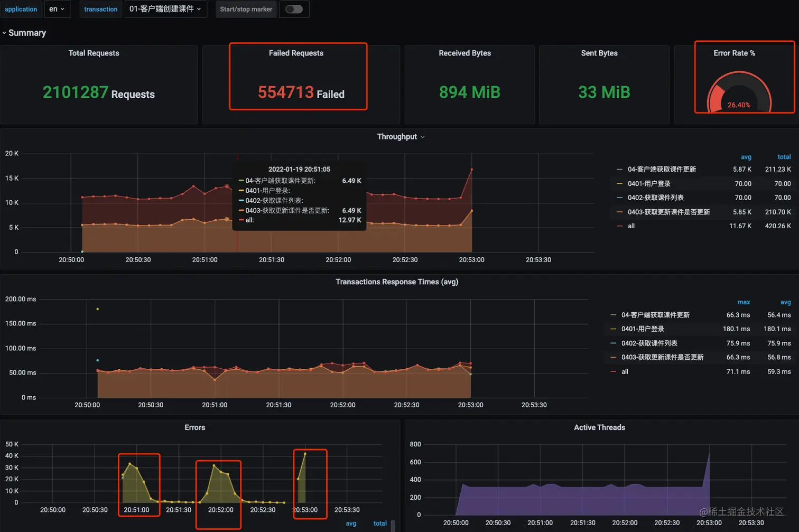
Task: Click the '894 MiB' received bytes value
Action: [470, 92]
